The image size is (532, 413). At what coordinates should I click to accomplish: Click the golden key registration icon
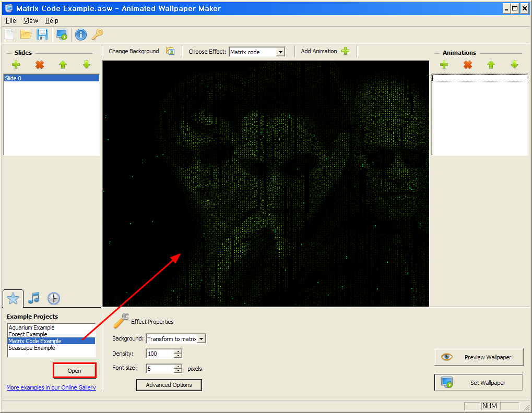[x=98, y=34]
